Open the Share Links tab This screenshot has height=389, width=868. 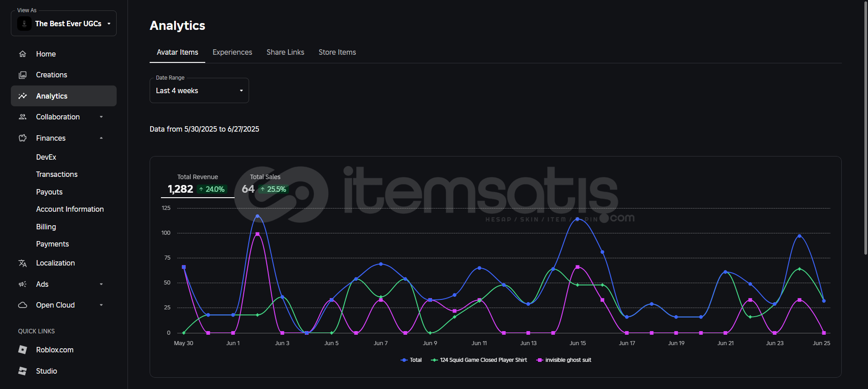(285, 52)
